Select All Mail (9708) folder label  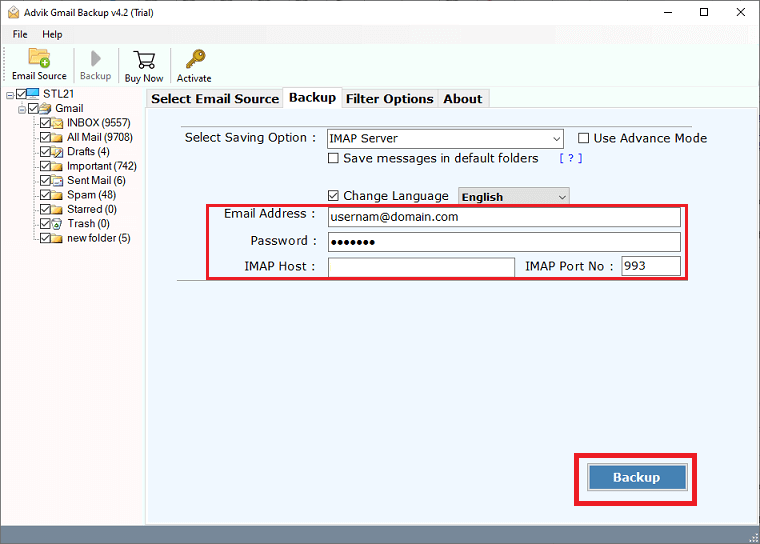pyautogui.click(x=100, y=137)
